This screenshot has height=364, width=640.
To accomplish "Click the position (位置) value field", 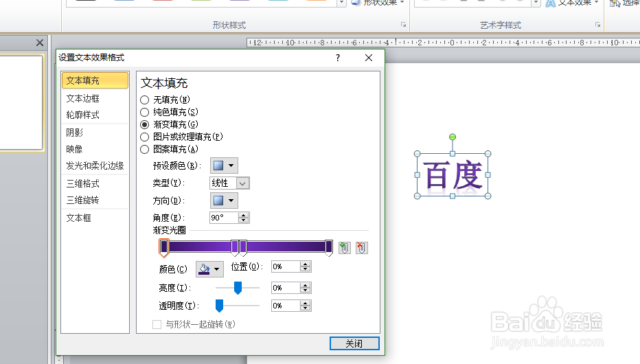I will [x=286, y=266].
